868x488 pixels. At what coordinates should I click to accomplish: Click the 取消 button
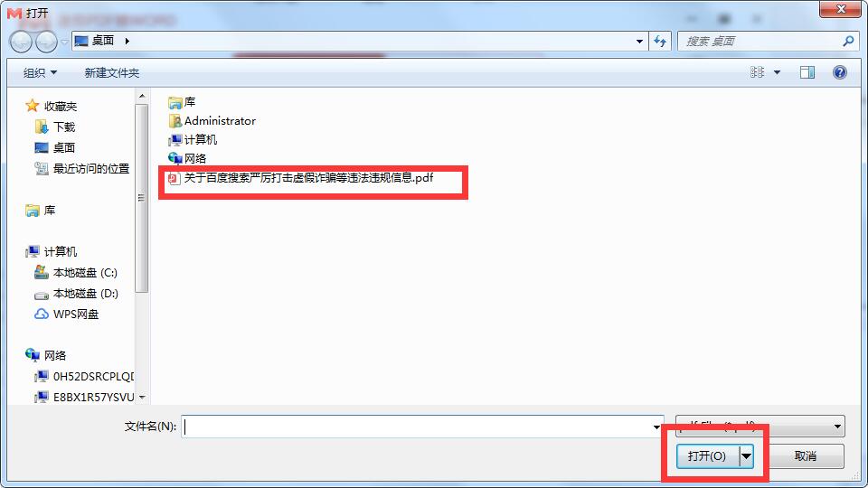[x=806, y=455]
